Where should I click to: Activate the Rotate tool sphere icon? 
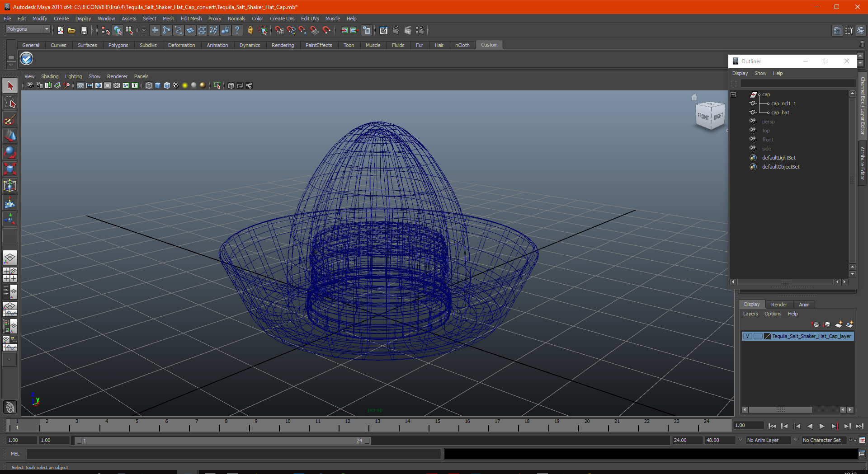pos(10,153)
